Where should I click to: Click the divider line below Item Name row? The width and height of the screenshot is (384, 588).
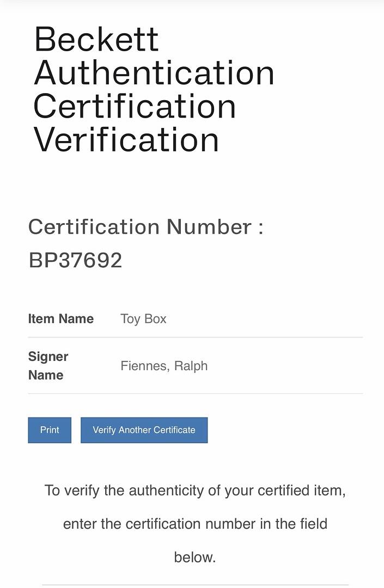click(x=195, y=338)
